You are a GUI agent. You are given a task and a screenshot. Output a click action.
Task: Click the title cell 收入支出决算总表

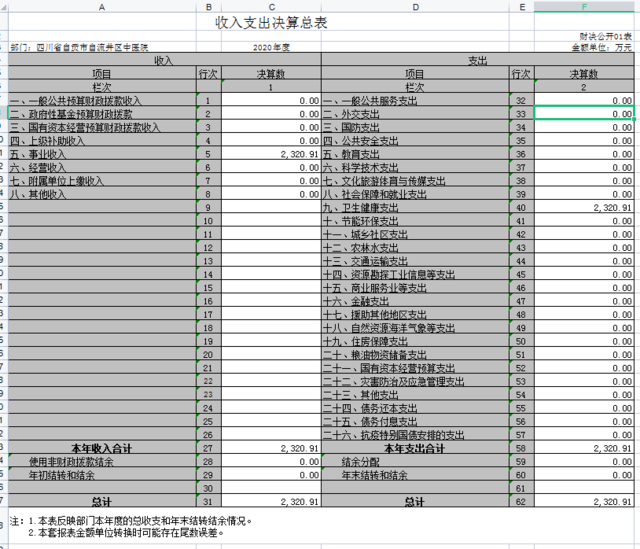click(270, 24)
